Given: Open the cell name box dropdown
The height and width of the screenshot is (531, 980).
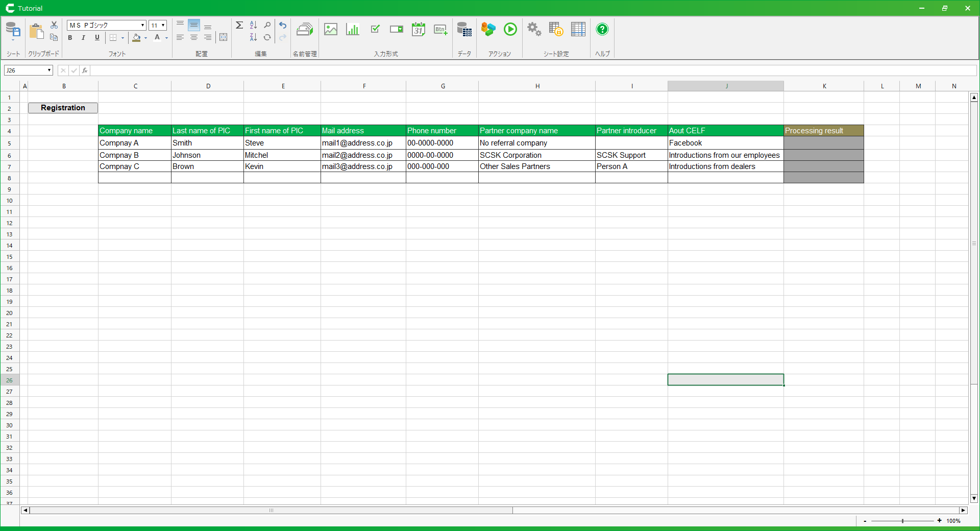Looking at the screenshot, I should point(49,70).
